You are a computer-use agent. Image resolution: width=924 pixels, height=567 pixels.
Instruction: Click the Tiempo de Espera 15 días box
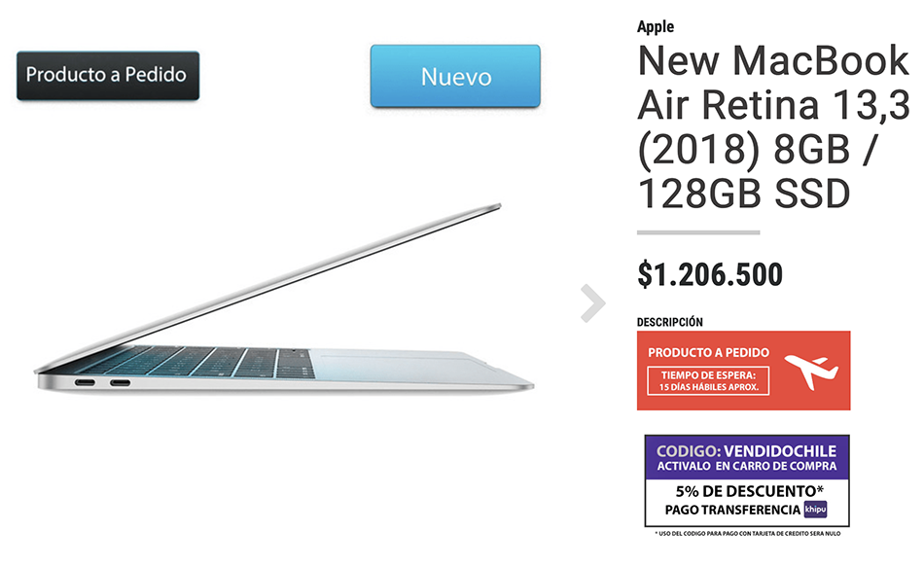click(x=708, y=380)
